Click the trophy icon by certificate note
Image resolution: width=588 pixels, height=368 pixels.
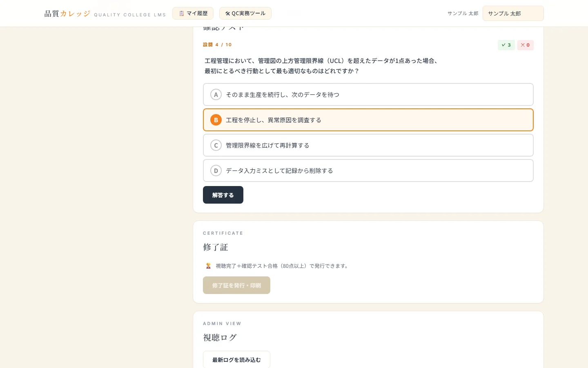tap(208, 266)
